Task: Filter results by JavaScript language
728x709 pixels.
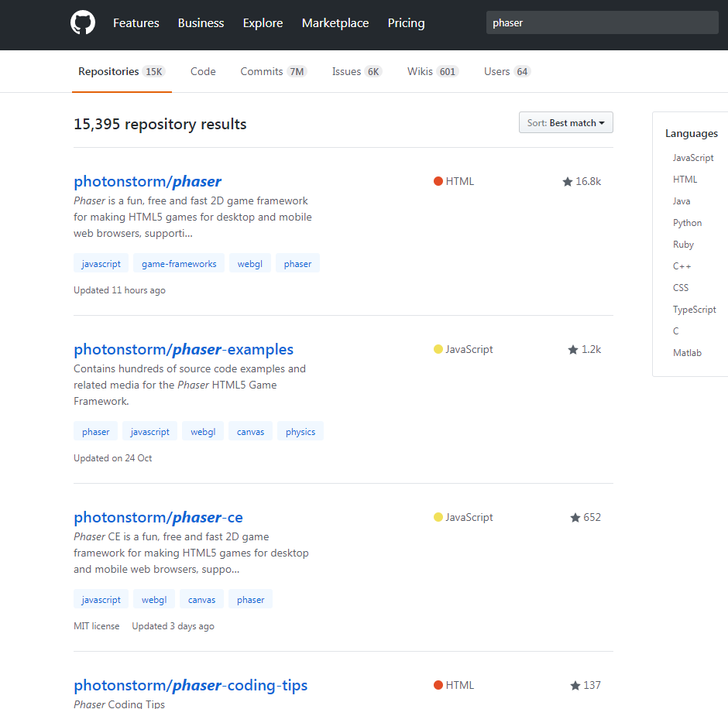Action: click(692, 158)
